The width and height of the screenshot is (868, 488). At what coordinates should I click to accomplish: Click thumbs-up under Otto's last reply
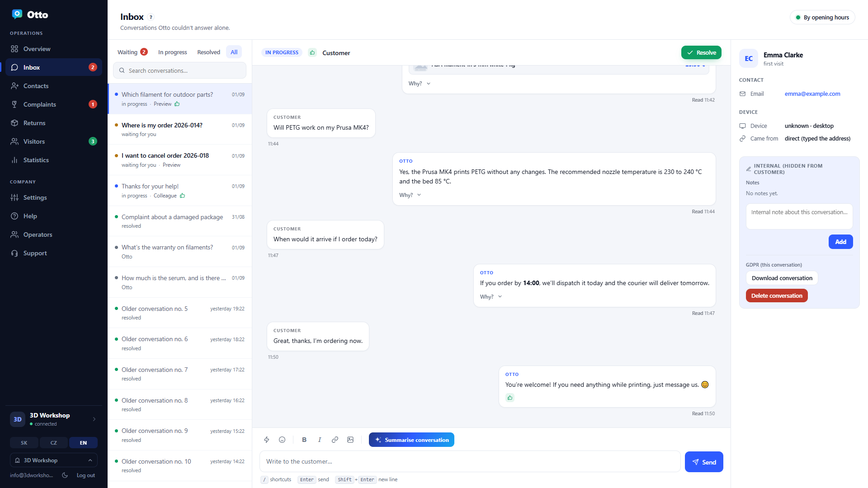click(510, 398)
